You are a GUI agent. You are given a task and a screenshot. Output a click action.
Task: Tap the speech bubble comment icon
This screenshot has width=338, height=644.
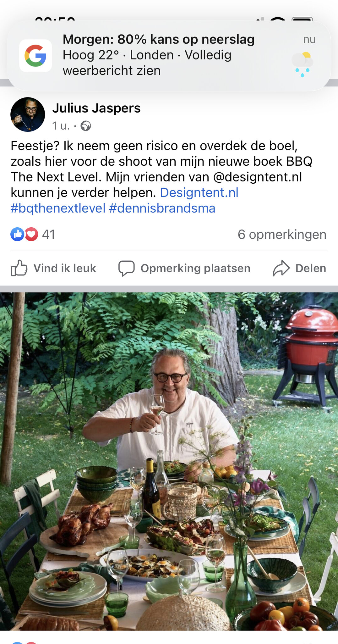point(126,268)
